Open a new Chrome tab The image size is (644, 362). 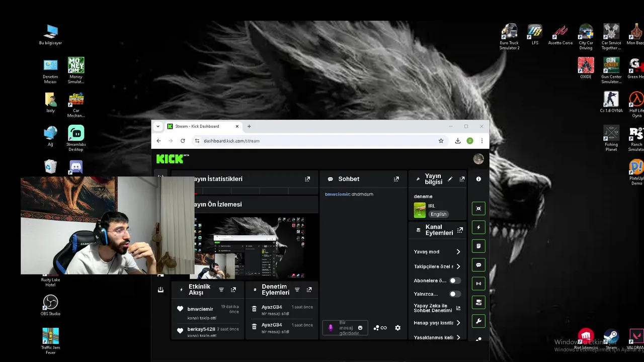click(x=249, y=127)
